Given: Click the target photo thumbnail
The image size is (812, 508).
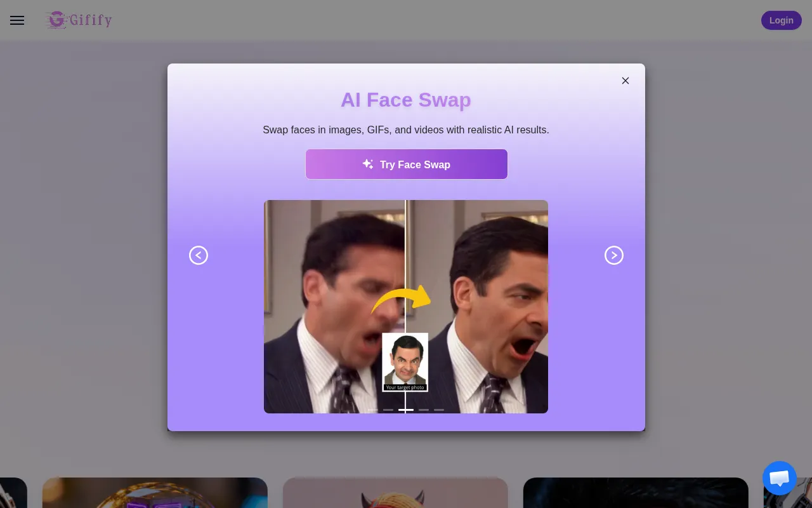Looking at the screenshot, I should tap(405, 362).
